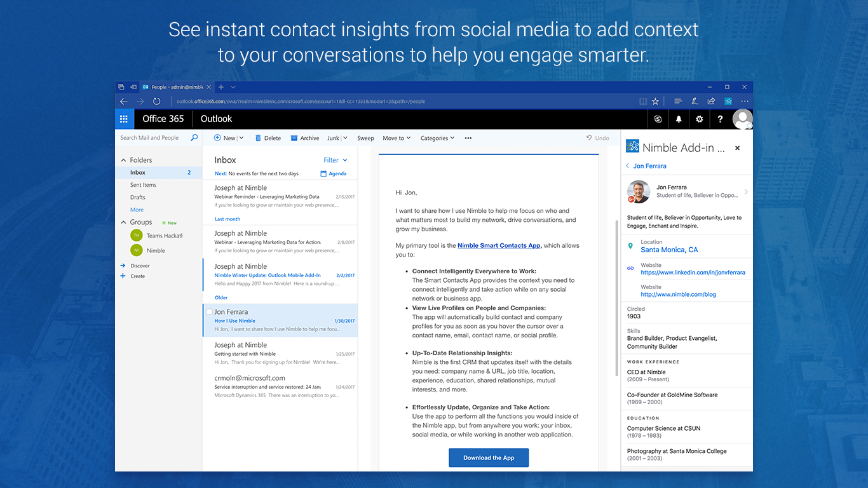Open the Nimble Winter Update email
The image size is (868, 488).
280,275
